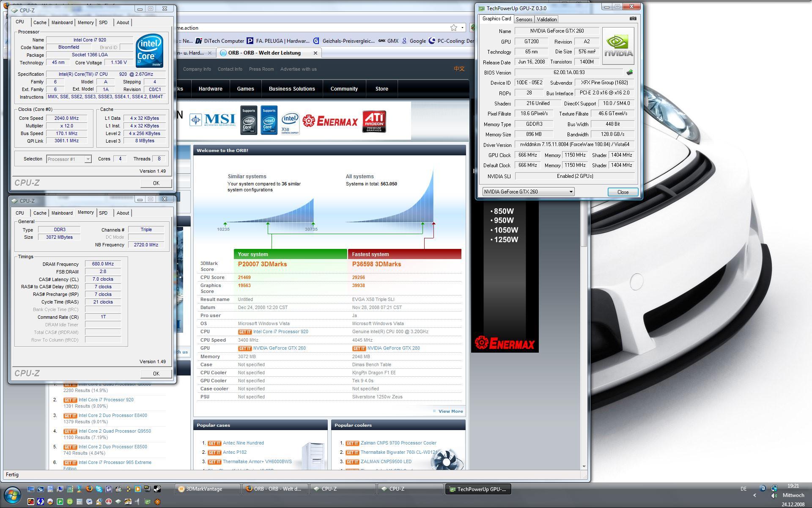Click the Close button in GPU-Z
Screen dimensions: 812x508
click(x=623, y=192)
